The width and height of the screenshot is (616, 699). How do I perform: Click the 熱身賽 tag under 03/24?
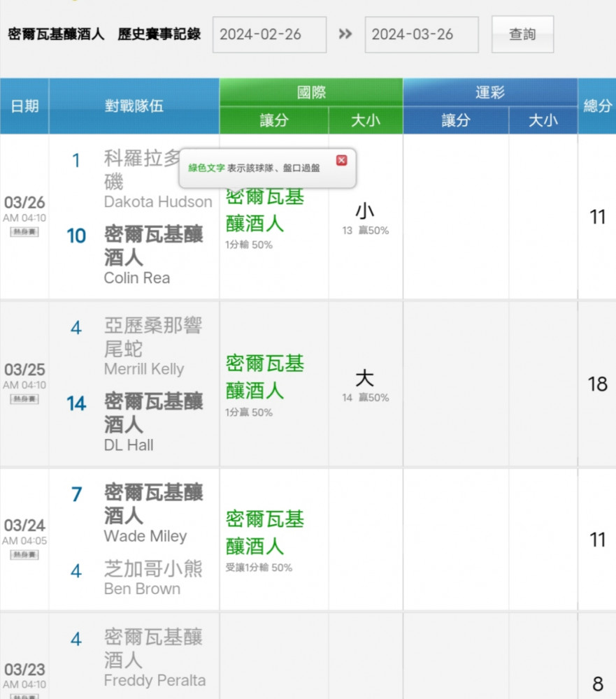point(24,554)
